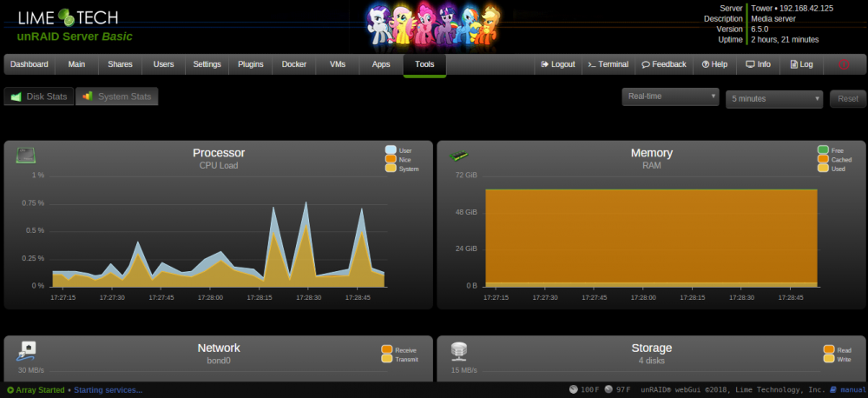This screenshot has height=398, width=868.
Task: Open the system Log
Action: 801,64
